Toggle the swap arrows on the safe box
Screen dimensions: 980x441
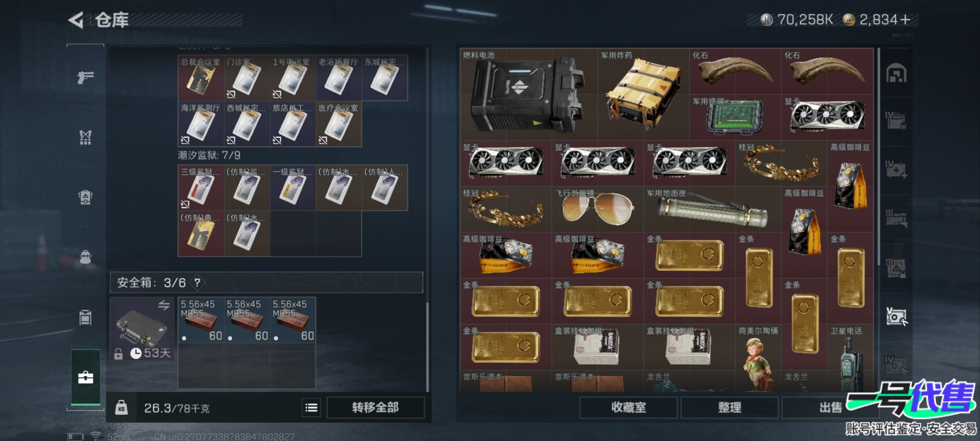(164, 305)
